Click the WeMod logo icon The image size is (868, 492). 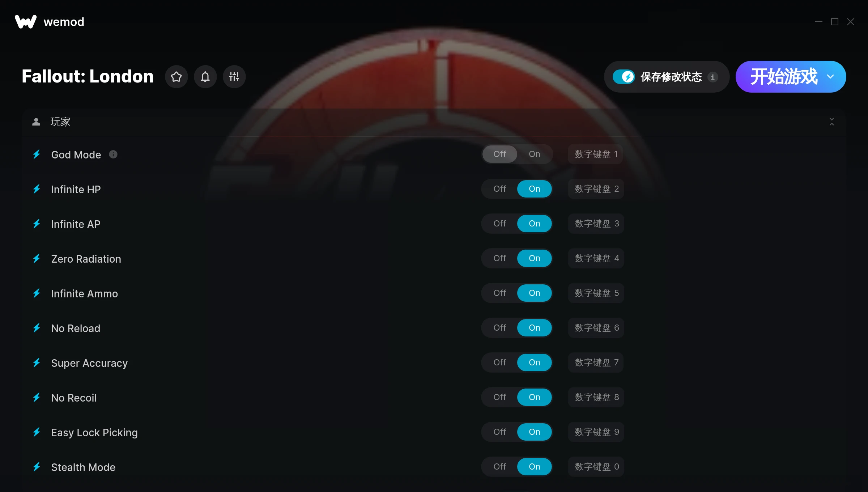25,21
